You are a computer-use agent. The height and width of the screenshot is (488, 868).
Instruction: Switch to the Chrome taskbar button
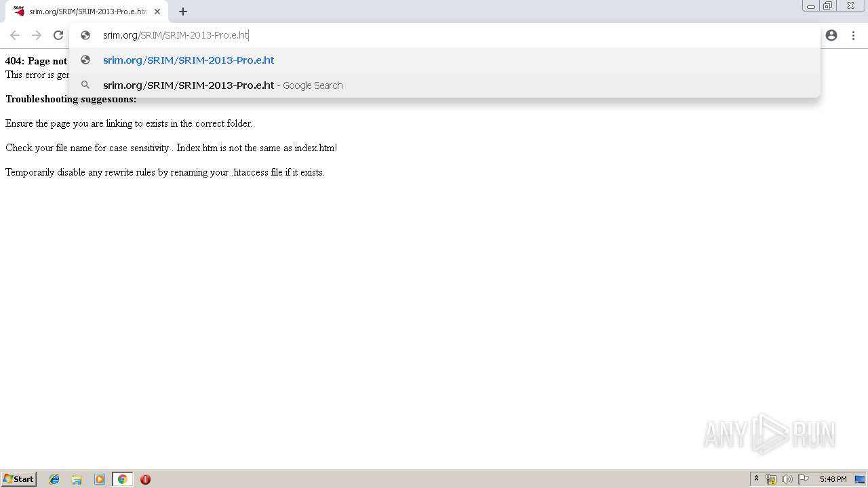122,479
